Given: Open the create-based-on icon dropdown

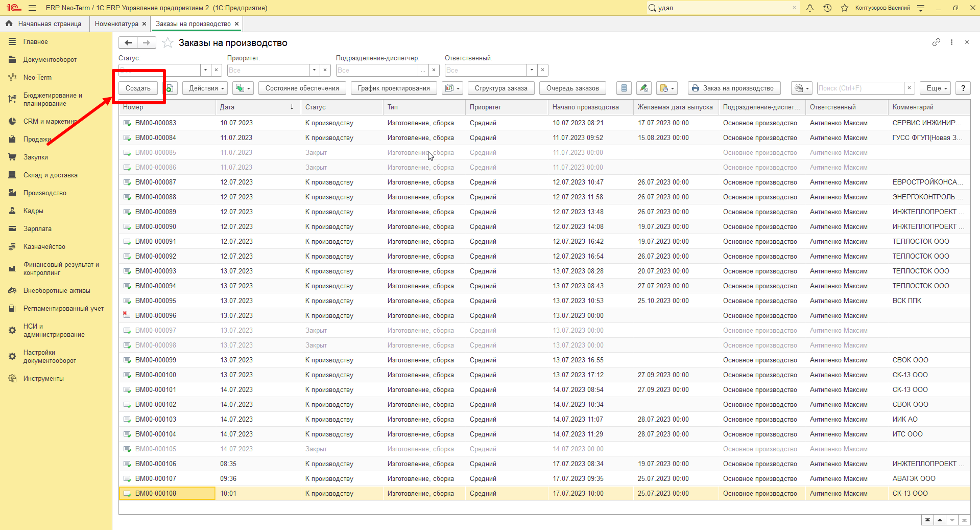Looking at the screenshot, I should (x=243, y=88).
